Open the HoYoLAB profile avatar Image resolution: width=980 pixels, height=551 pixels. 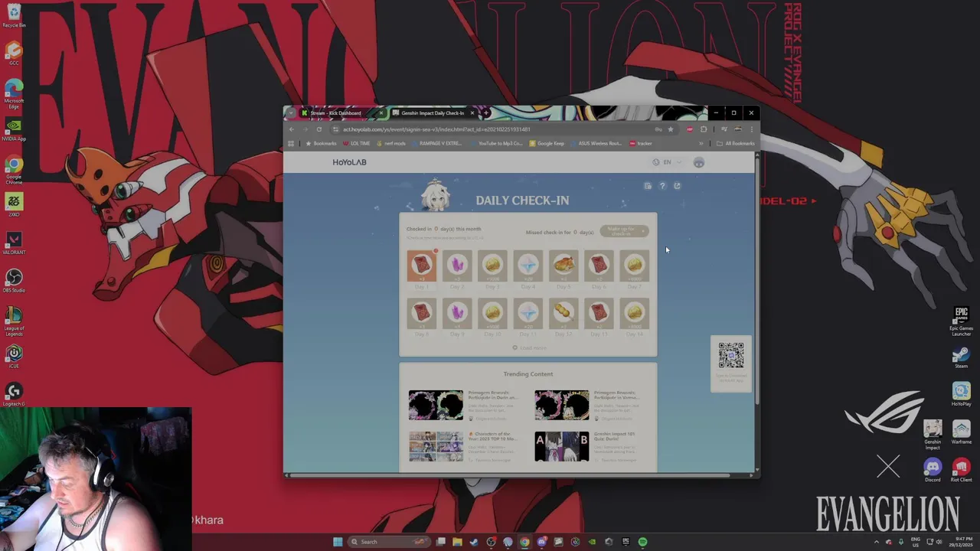click(698, 162)
